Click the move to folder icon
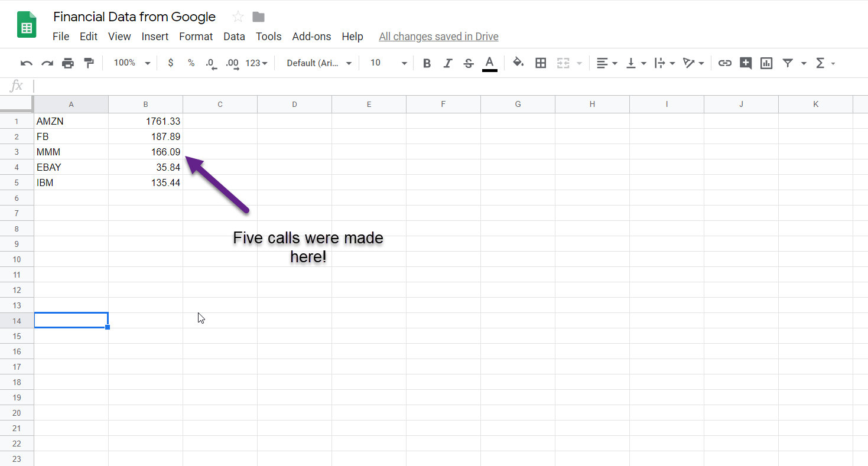The width and height of the screenshot is (868, 466). [258, 17]
